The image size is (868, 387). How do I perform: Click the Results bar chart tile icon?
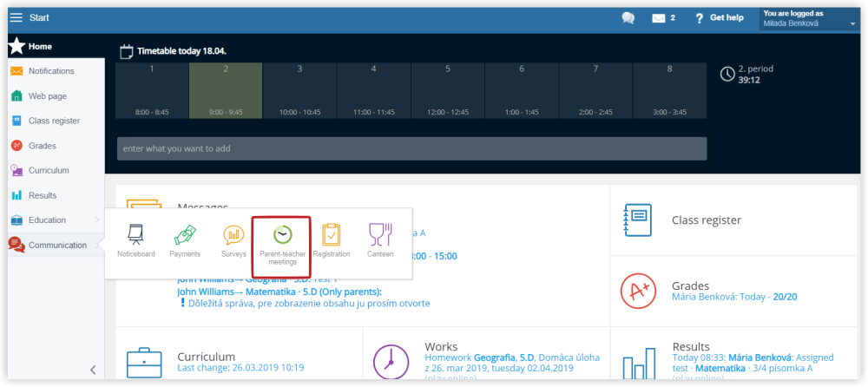click(x=638, y=364)
